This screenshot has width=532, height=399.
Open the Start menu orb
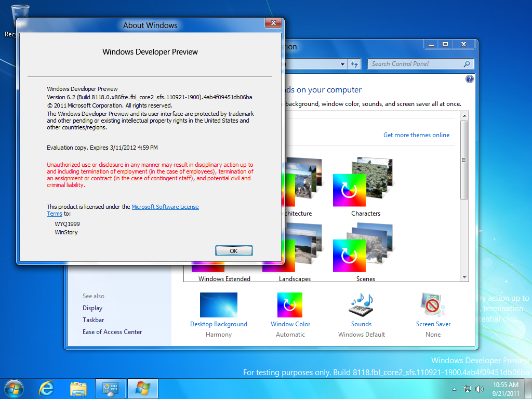pos(14,389)
